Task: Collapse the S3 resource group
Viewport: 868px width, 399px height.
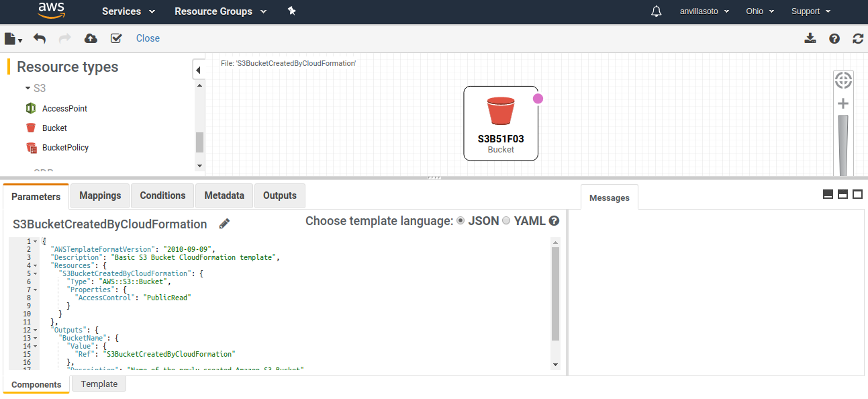Action: point(28,88)
